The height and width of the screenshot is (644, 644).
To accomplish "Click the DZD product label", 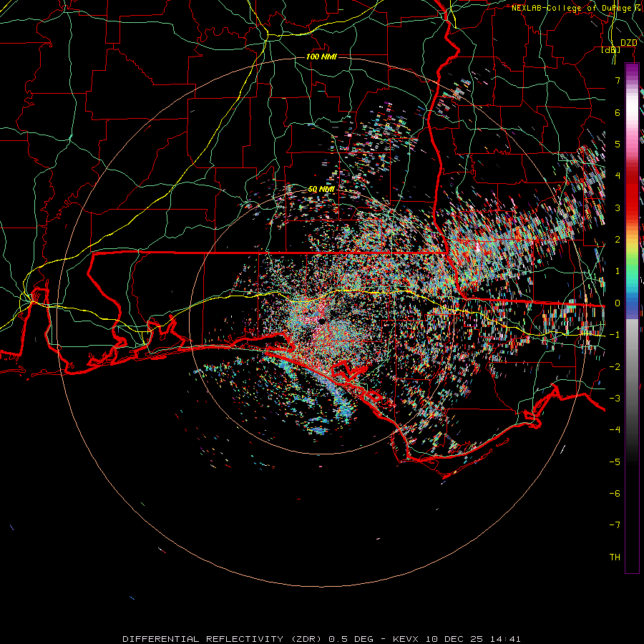I will tap(628, 43).
